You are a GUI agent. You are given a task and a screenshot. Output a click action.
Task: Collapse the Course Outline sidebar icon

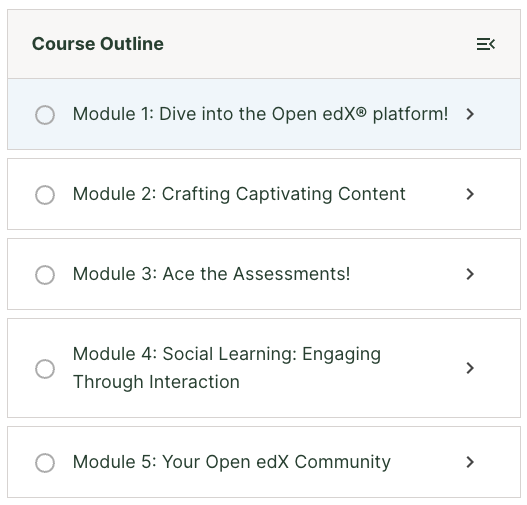[x=486, y=44]
